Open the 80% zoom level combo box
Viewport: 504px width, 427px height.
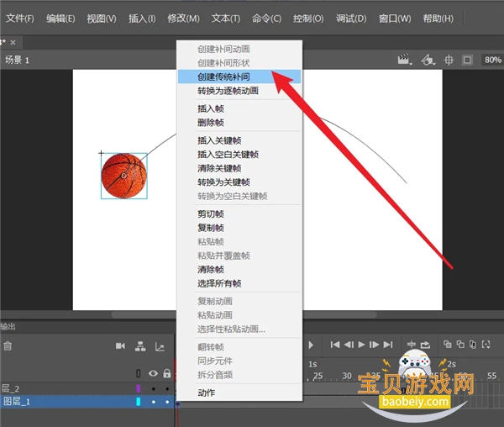[492, 60]
